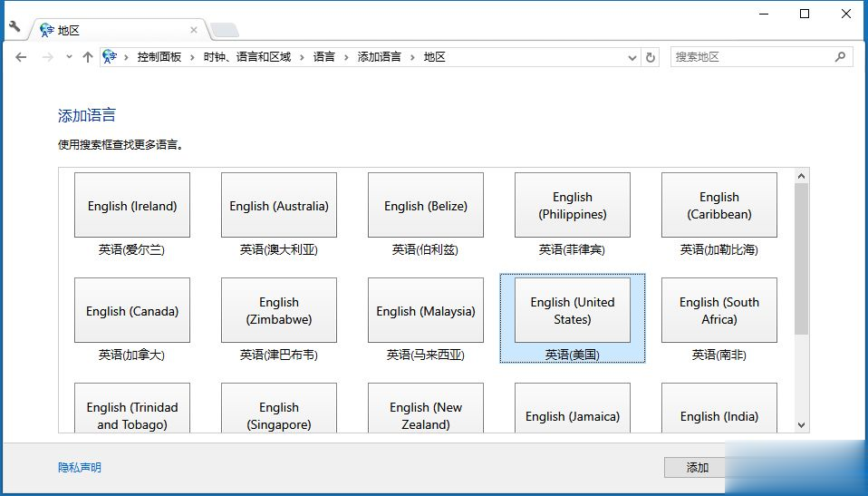Go up one level with up arrow
This screenshot has width=868, height=496.
(x=88, y=57)
